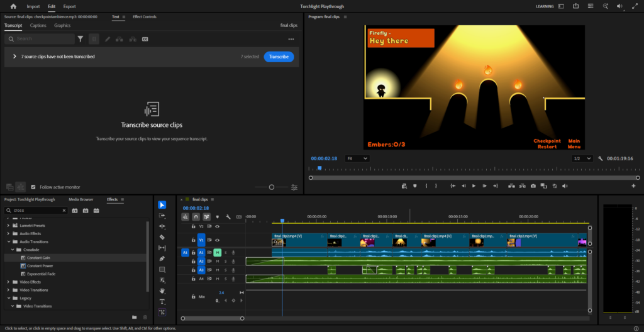Select Constant Power transition

tap(40, 266)
